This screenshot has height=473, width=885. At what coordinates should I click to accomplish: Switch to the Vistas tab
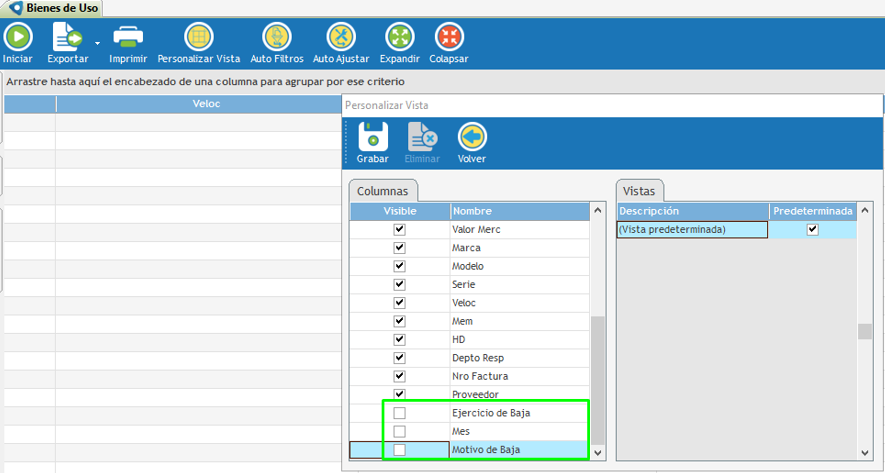coord(639,191)
